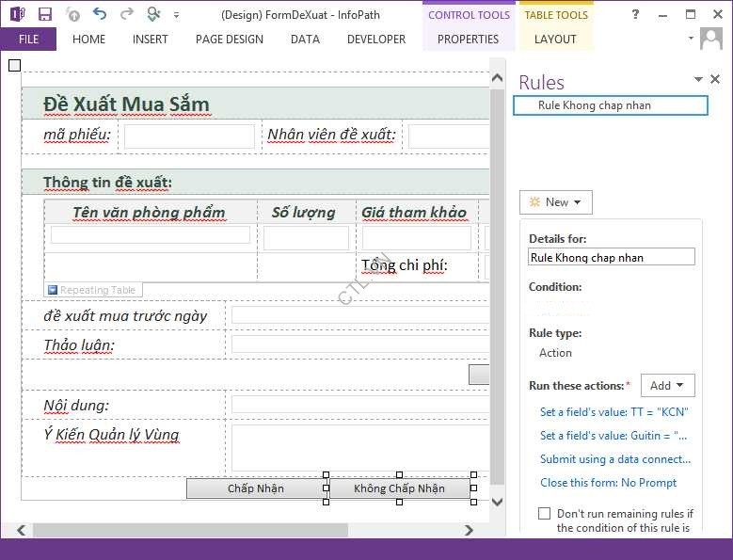Screen dimensions: 733x560
Task: Switch to the PAGE DESIGN ribbon tab
Action: tap(229, 40)
